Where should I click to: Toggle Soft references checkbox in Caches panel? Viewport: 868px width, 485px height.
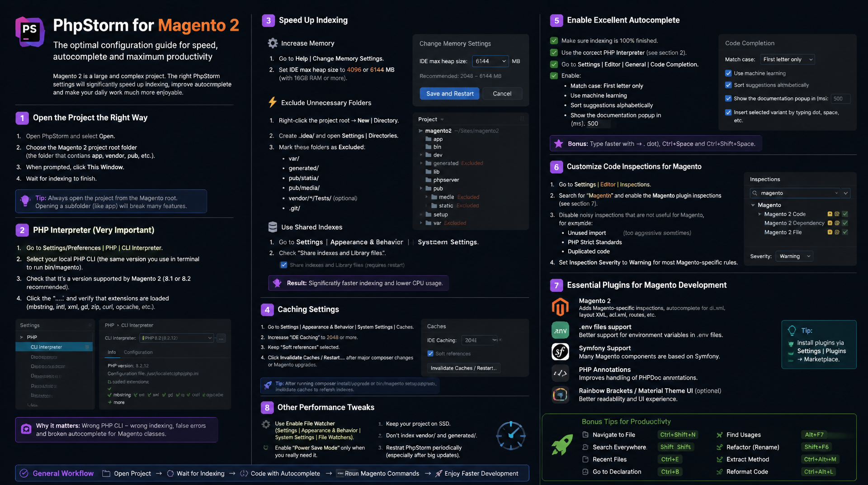[430, 353]
